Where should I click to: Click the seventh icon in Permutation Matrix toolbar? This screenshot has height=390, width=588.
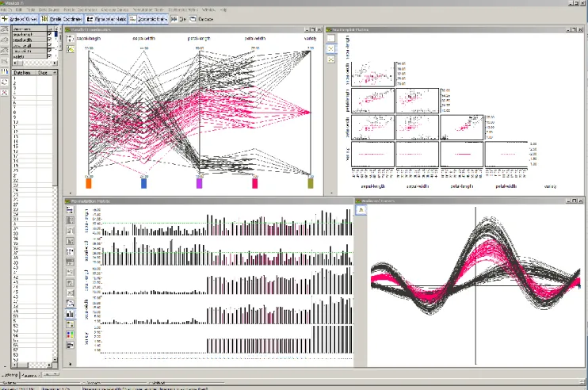click(70, 272)
